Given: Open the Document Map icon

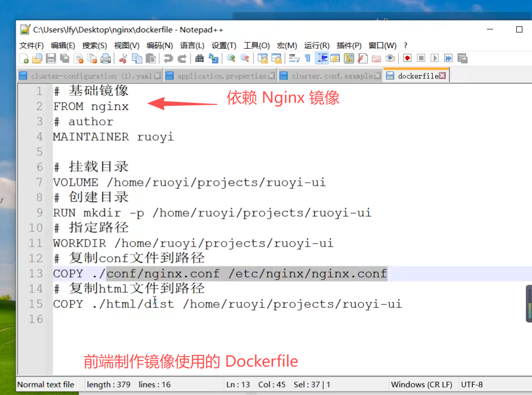Looking at the screenshot, I should point(349,59).
